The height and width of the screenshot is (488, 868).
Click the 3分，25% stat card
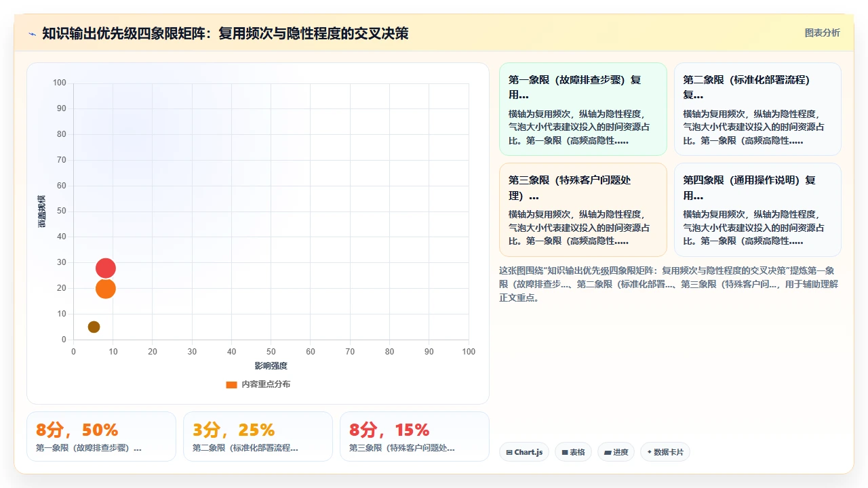point(258,436)
